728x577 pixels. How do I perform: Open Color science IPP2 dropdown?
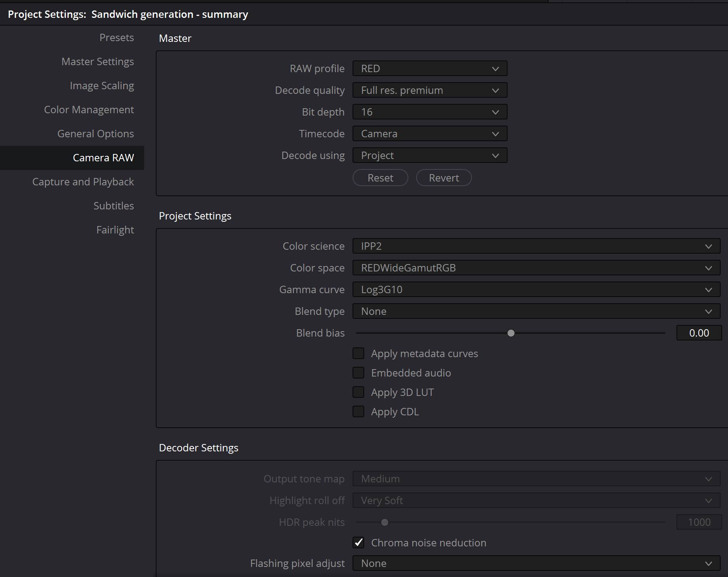536,246
